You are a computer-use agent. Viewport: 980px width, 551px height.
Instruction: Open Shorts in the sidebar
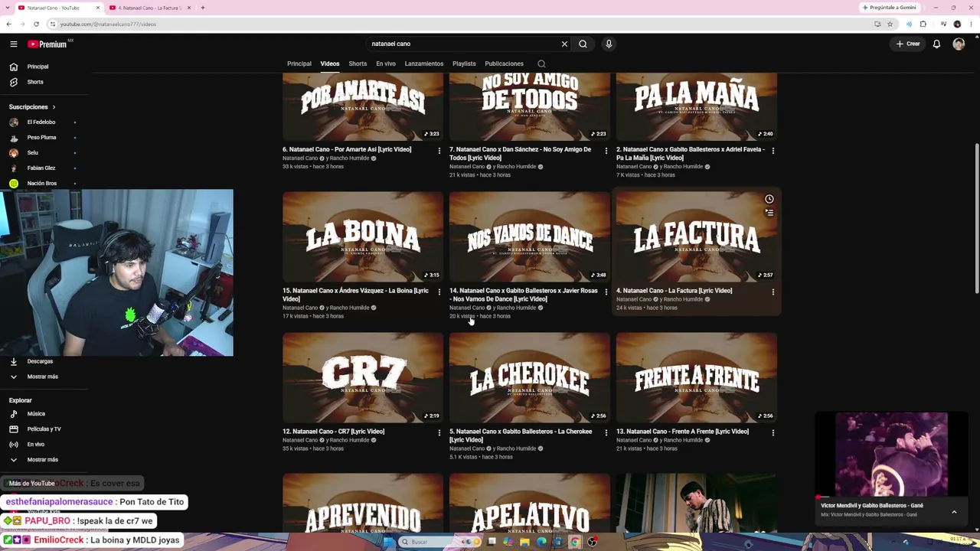(35, 82)
